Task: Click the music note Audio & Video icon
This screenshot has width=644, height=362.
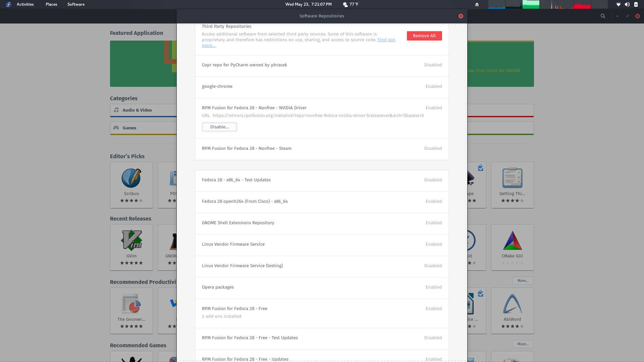Action: point(116,110)
